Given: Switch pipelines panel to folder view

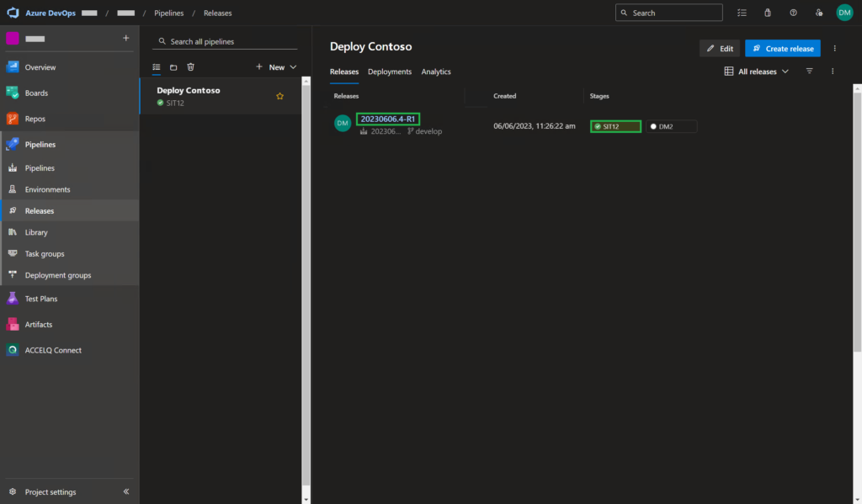Looking at the screenshot, I should click(173, 66).
